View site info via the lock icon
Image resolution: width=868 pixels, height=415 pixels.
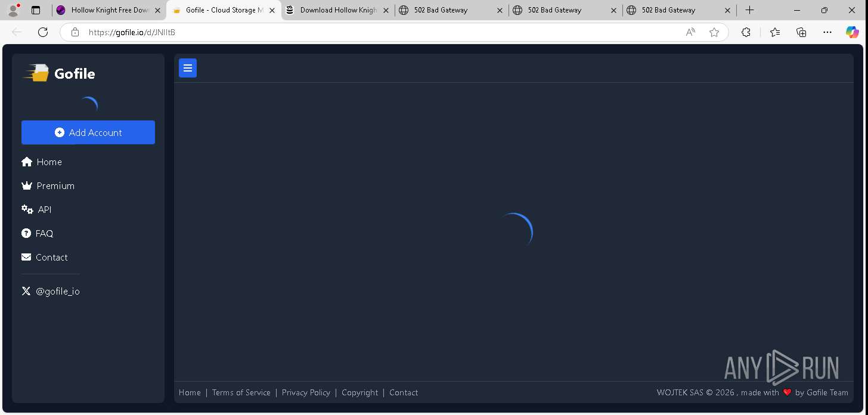[75, 32]
